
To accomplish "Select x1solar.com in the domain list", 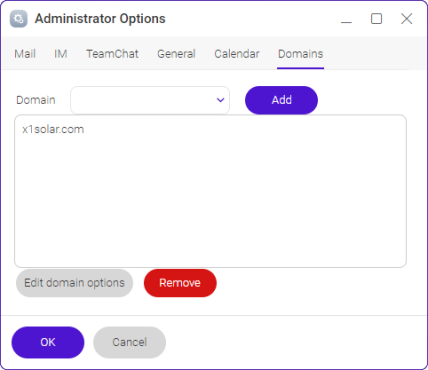I will tap(53, 129).
